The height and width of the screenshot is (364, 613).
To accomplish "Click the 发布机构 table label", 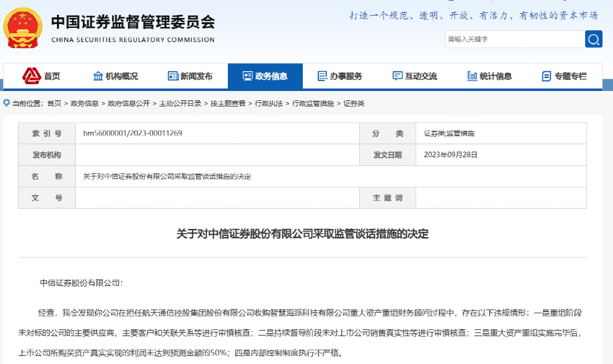I will pyautogui.click(x=46, y=155).
